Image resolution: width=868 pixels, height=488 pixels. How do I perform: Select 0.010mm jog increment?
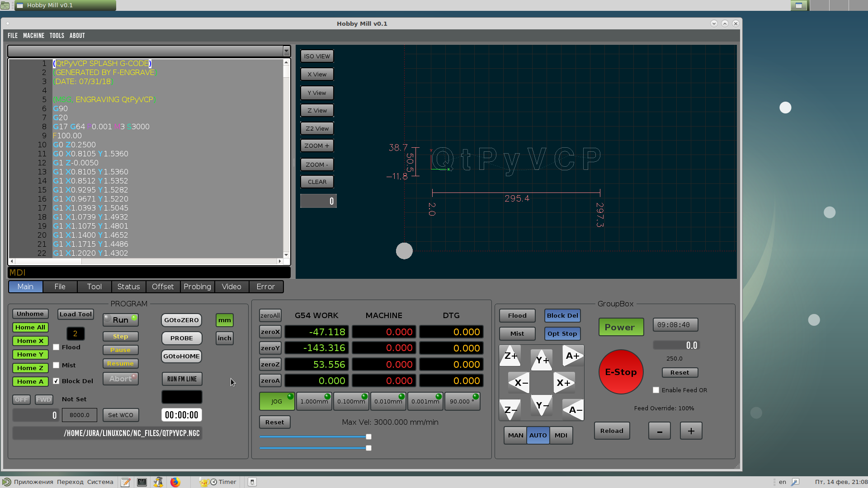pos(388,401)
